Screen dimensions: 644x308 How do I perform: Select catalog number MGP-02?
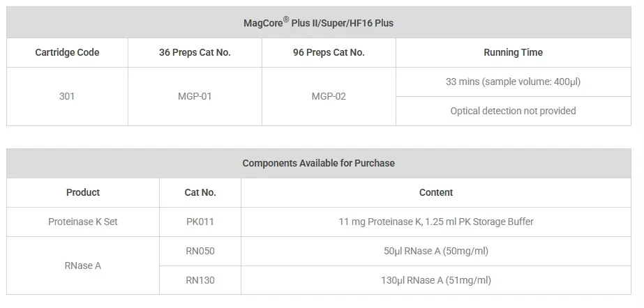[x=329, y=96]
